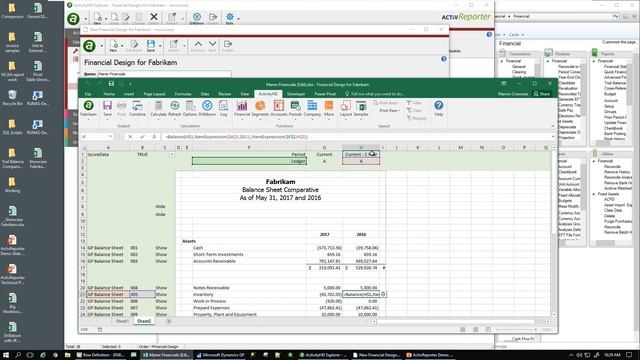Open the Log ribbon button
The width and height of the screenshot is (640, 360).
coord(223,109)
